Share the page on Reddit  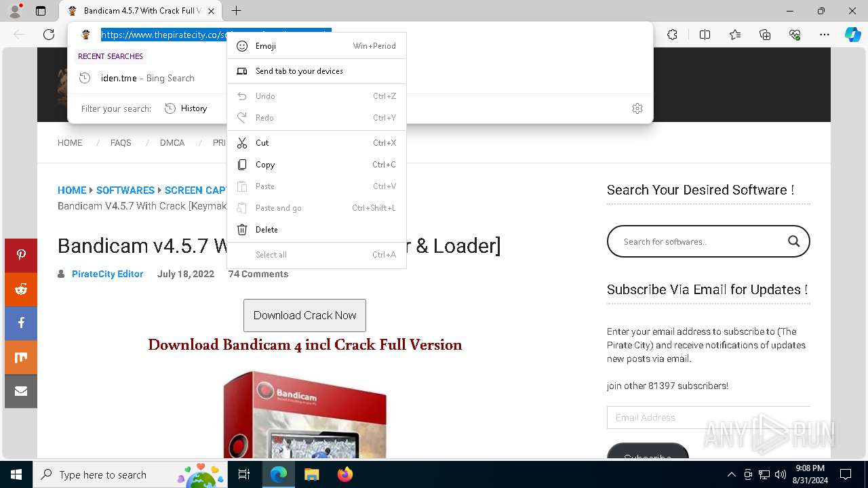21,289
